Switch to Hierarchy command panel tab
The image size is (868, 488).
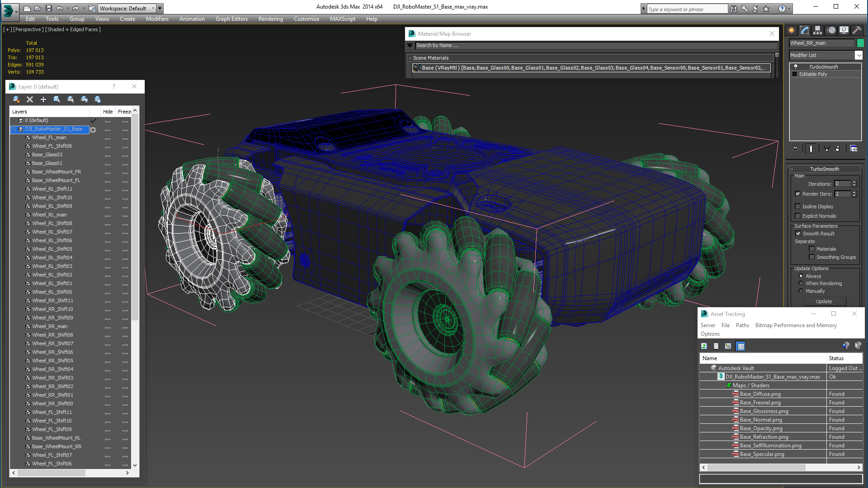(x=818, y=30)
